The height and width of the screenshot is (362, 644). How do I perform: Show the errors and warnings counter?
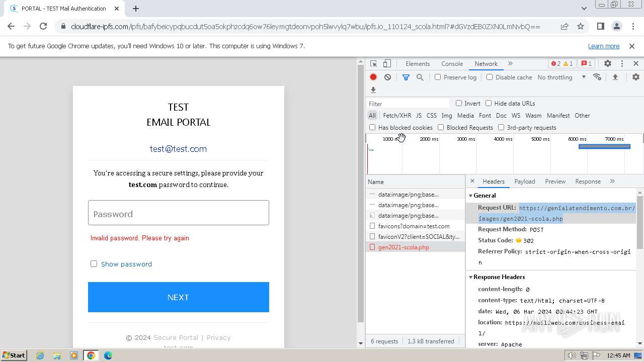click(562, 64)
